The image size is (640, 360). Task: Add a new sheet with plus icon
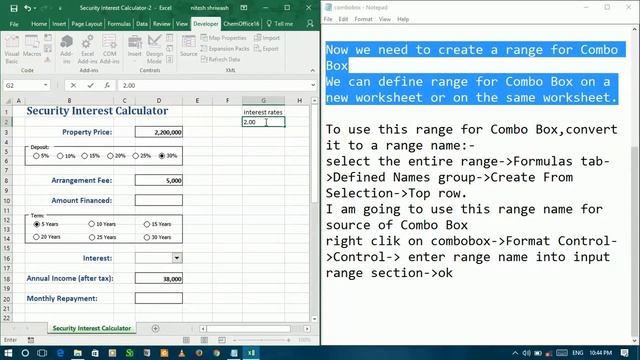156,329
